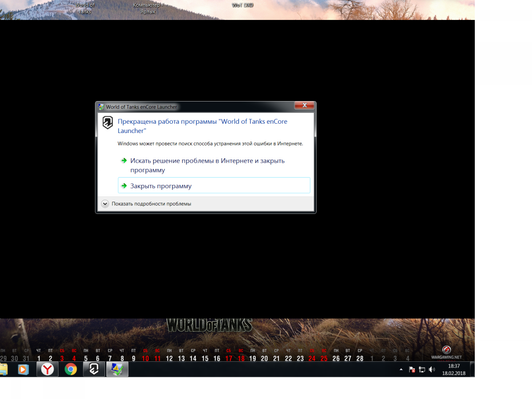Select the 'Компьютер - Ярлык' desktop shortcut
This screenshot has height=399, width=532.
[x=148, y=8]
